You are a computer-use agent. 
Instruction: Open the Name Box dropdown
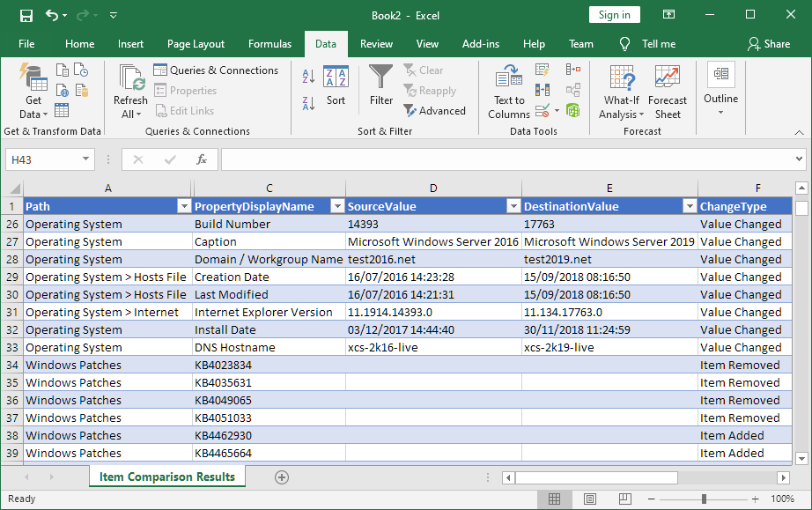pos(86,159)
